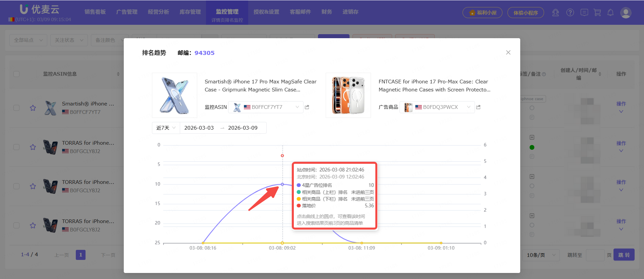Click the notification bell icon
The height and width of the screenshot is (279, 644).
pyautogui.click(x=610, y=13)
